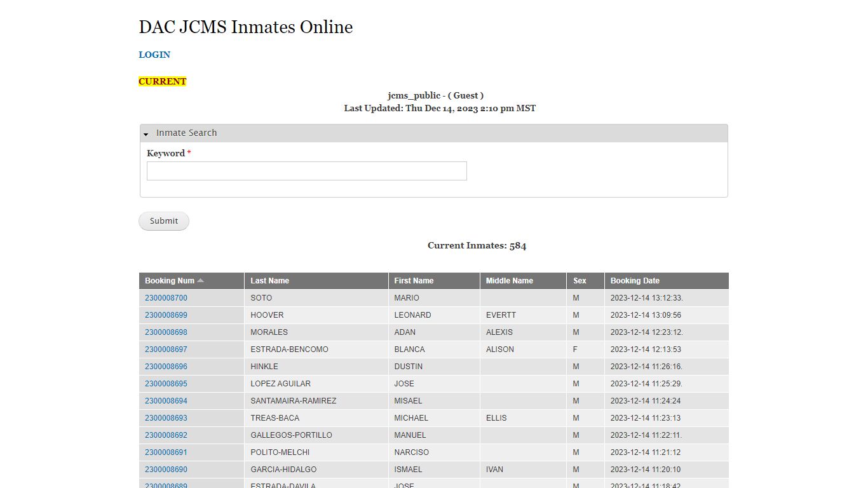Click the DAC JCMS Inmates Online heading
This screenshot has width=868, height=488.
coord(246,27)
